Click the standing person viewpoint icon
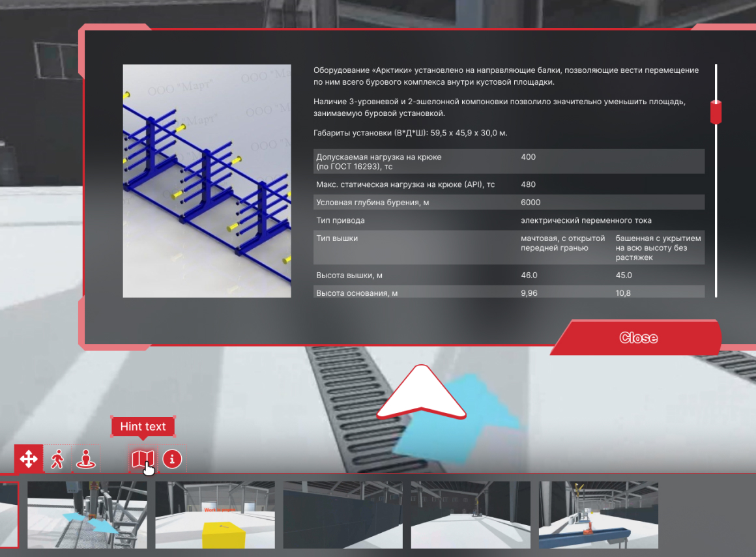This screenshot has width=756, height=557. (85, 459)
